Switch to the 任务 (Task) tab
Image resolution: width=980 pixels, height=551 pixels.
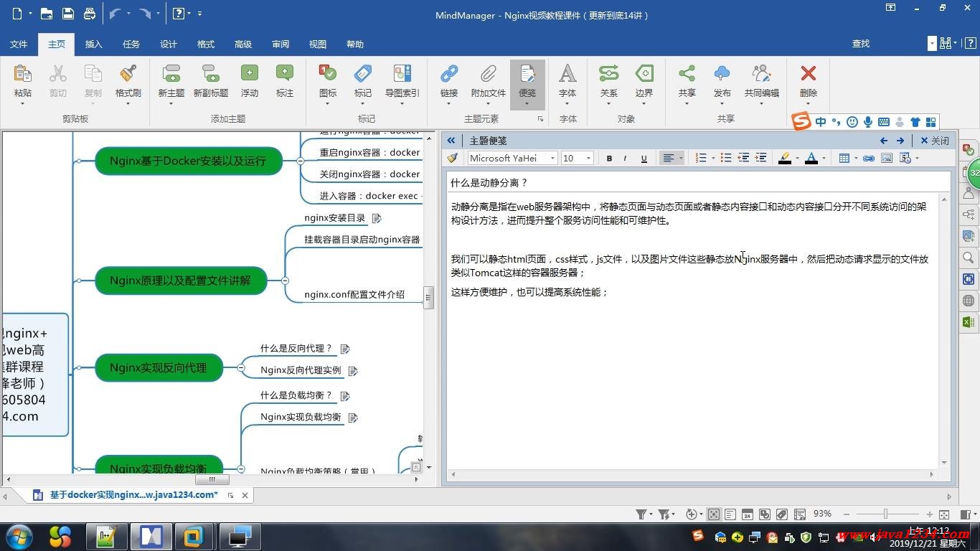click(x=131, y=44)
